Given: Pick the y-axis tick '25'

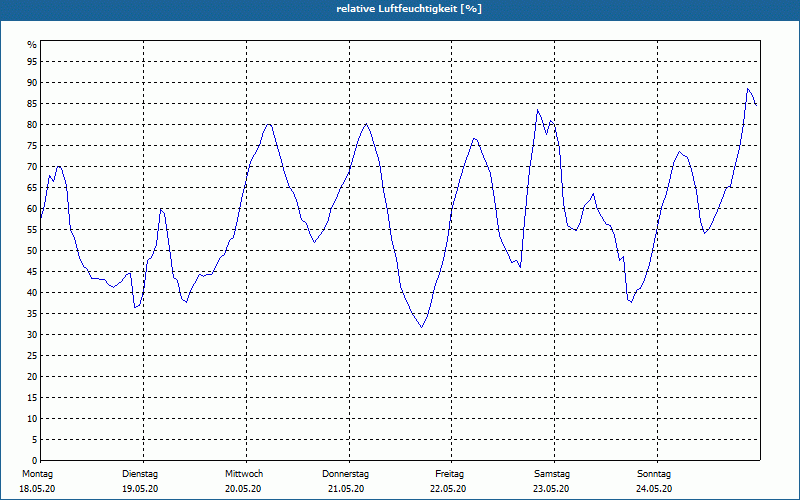Looking at the screenshot, I should tap(32, 356).
